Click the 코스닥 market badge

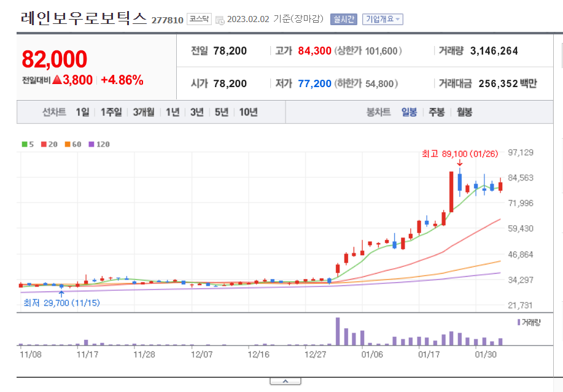pyautogui.click(x=199, y=19)
